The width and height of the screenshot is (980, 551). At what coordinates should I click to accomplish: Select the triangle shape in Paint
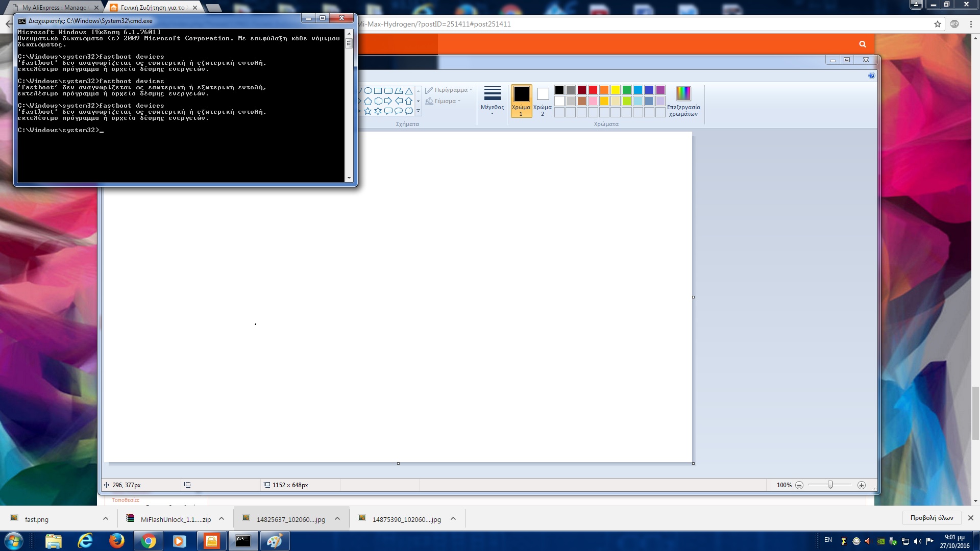[409, 91]
